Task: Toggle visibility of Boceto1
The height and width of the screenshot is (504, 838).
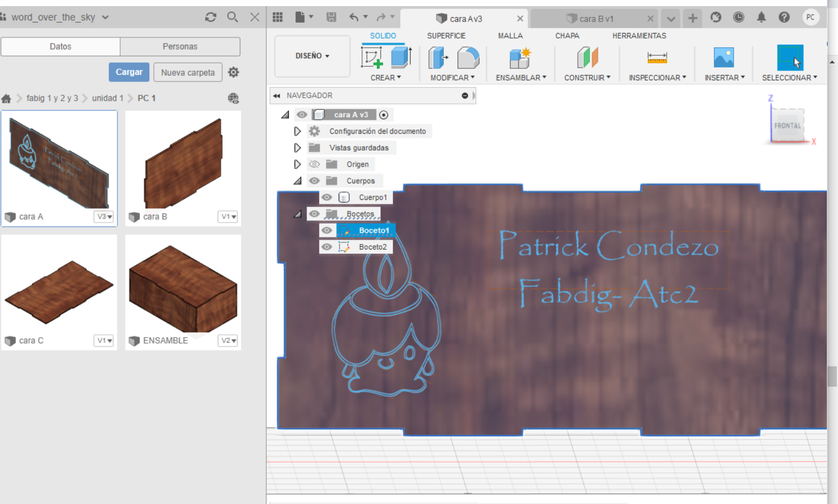Action: [327, 230]
